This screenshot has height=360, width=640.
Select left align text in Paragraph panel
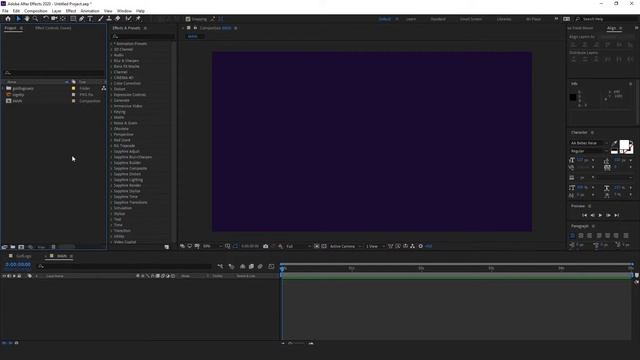(x=573, y=236)
